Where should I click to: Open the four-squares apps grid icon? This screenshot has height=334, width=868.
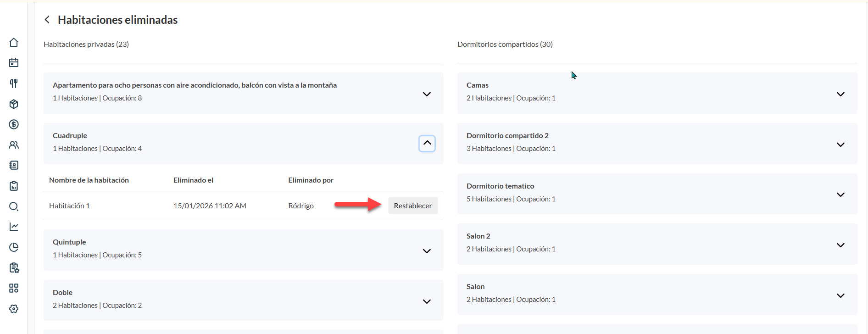pyautogui.click(x=14, y=288)
